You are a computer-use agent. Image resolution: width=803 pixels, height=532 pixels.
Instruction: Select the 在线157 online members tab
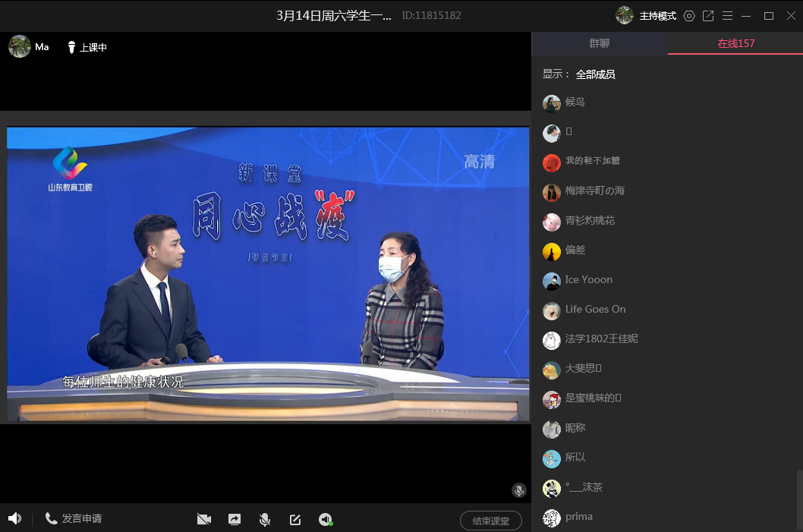pyautogui.click(x=735, y=43)
